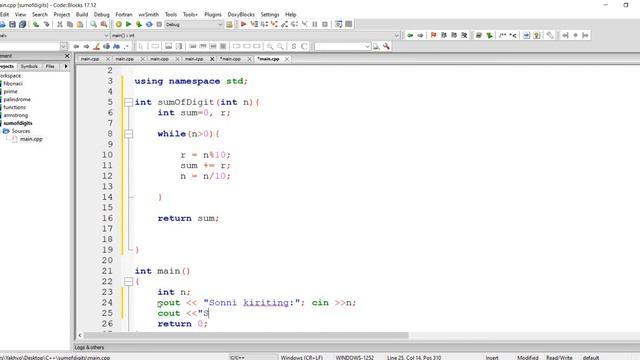Click the Toggle bookmark red flag icon
Image resolution: width=640 pixels, height=360 pixels.
pyautogui.click(x=433, y=36)
